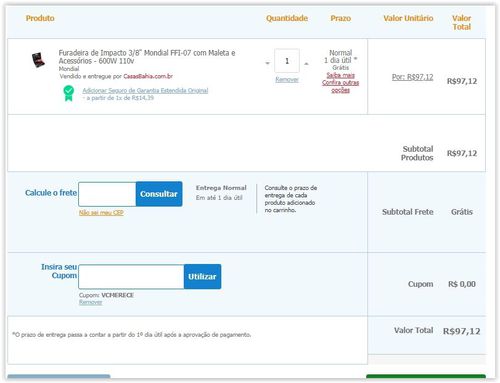Screen dimensions: 500x383
Task: Open the 'Saiba mais' delivery link
Action: 340,75
